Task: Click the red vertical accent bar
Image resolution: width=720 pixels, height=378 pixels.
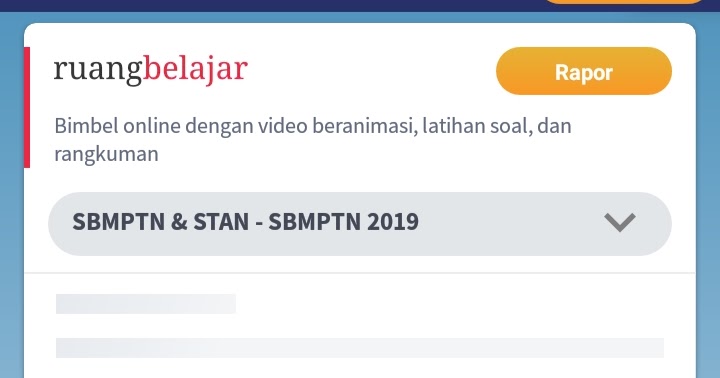Action: tap(27, 107)
